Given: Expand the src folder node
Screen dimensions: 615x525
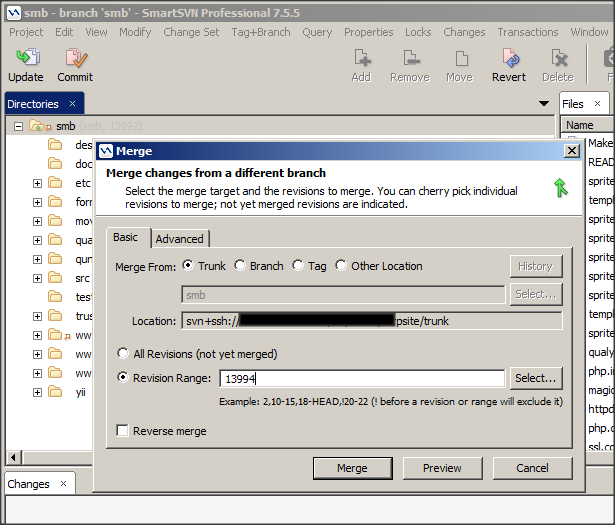Looking at the screenshot, I should click(37, 278).
